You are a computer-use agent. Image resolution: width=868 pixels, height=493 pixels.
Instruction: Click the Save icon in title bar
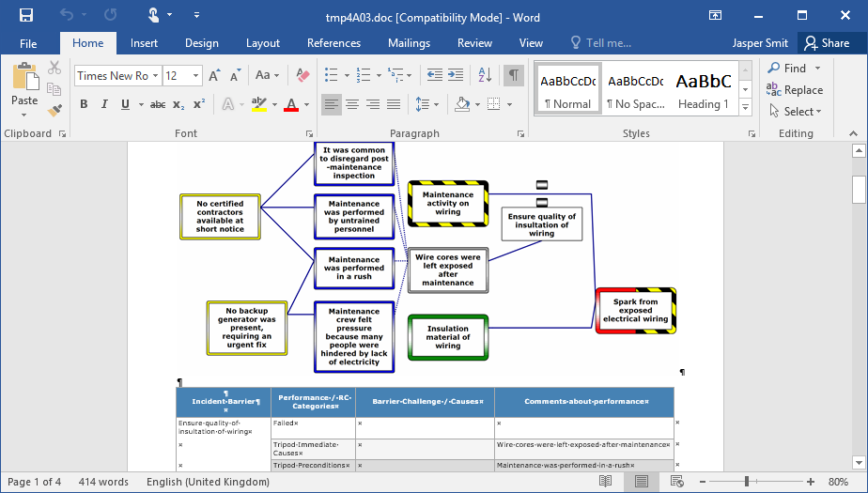pos(25,15)
